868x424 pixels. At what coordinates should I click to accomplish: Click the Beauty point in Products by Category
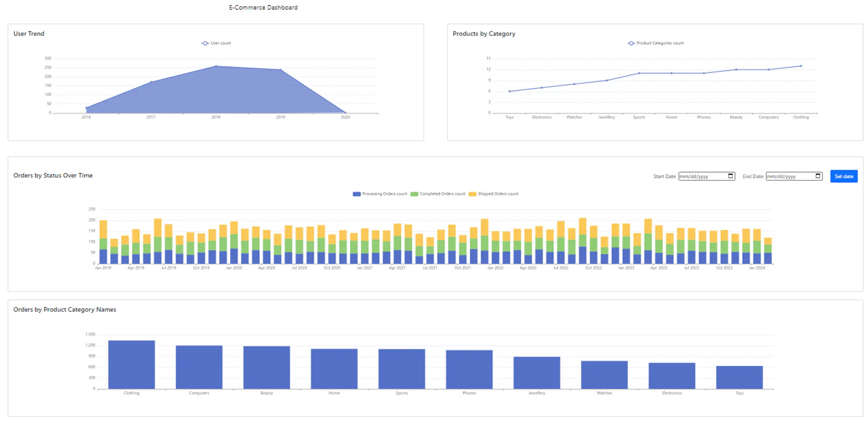(x=736, y=69)
